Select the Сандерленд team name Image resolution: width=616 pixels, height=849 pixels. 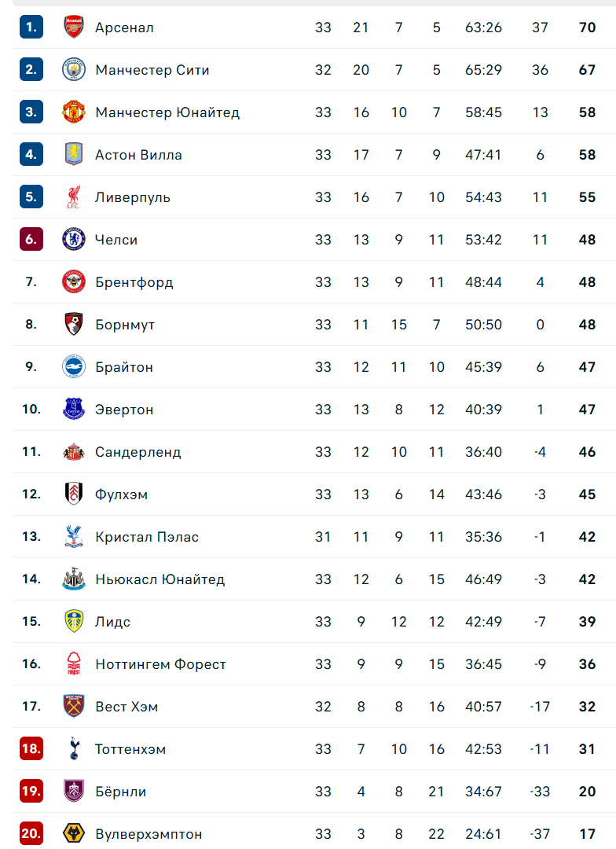(138, 452)
